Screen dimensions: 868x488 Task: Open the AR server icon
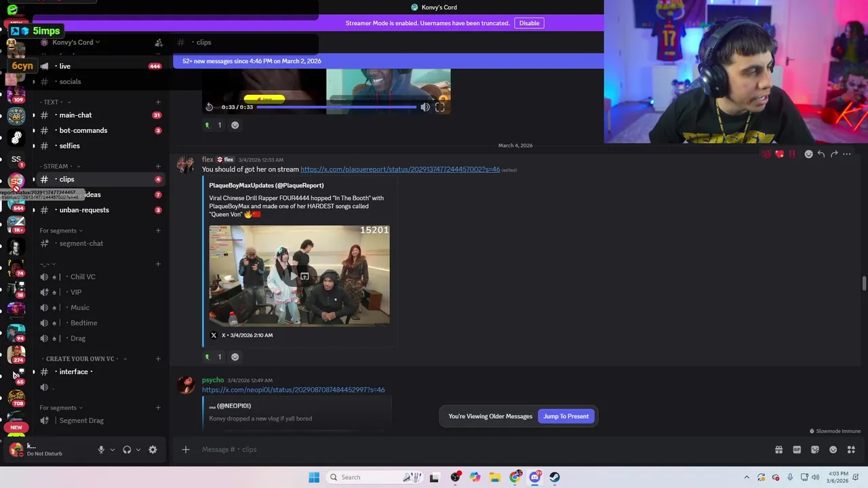(16, 116)
